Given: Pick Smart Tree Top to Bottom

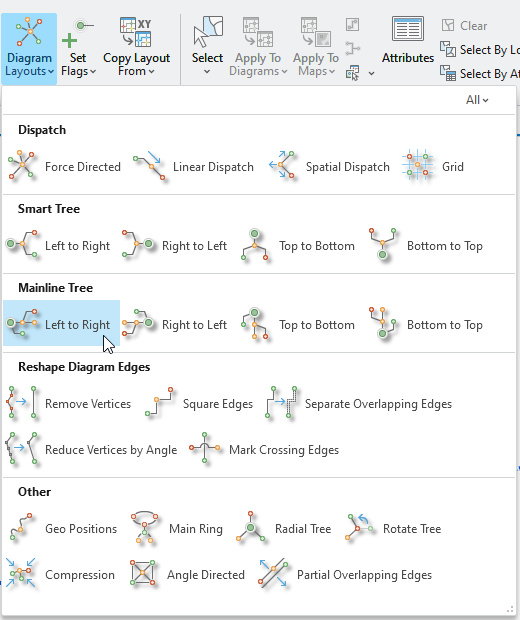Looking at the screenshot, I should (x=299, y=246).
